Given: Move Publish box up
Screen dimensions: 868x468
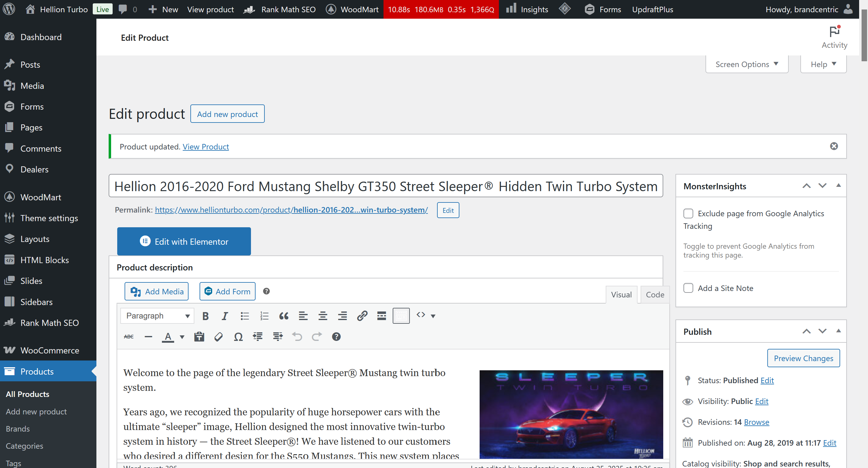Looking at the screenshot, I should click(806, 331).
